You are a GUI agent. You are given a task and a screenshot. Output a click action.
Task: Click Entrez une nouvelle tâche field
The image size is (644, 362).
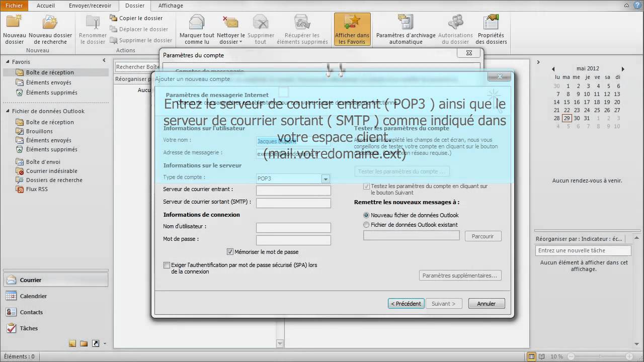pyautogui.click(x=583, y=250)
